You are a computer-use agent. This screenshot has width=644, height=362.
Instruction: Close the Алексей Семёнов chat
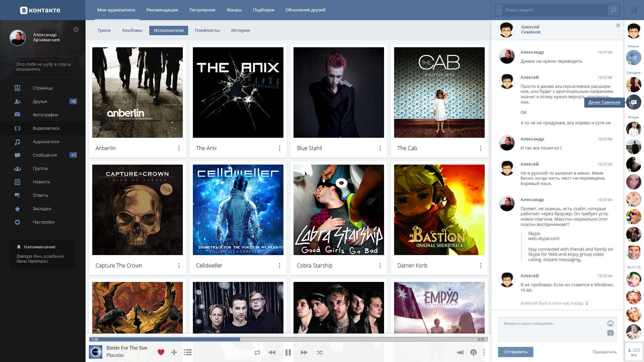pyautogui.click(x=618, y=25)
